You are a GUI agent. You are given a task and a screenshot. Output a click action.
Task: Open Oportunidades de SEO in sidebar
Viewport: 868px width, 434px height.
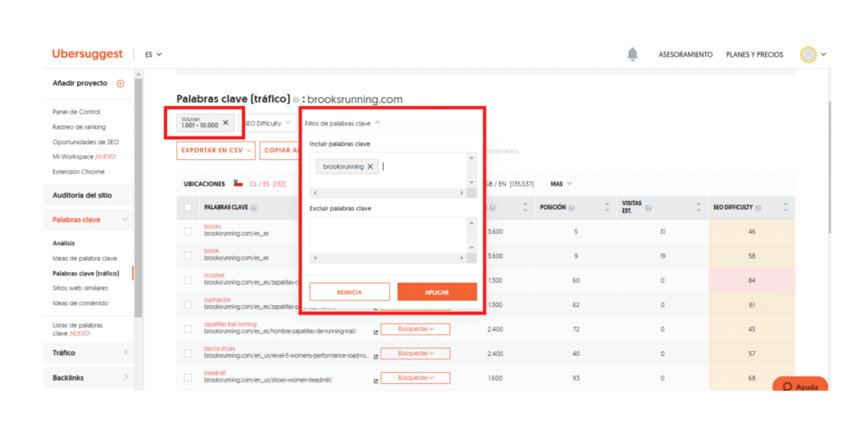click(x=86, y=142)
